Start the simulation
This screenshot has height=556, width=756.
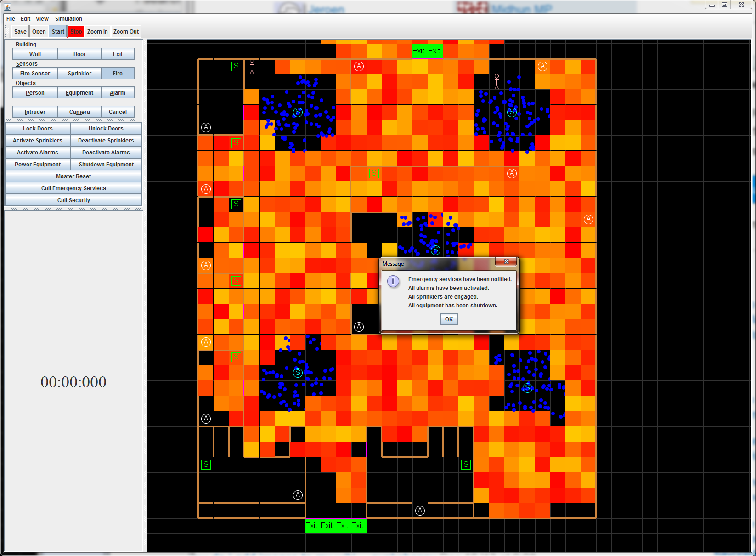tap(58, 31)
